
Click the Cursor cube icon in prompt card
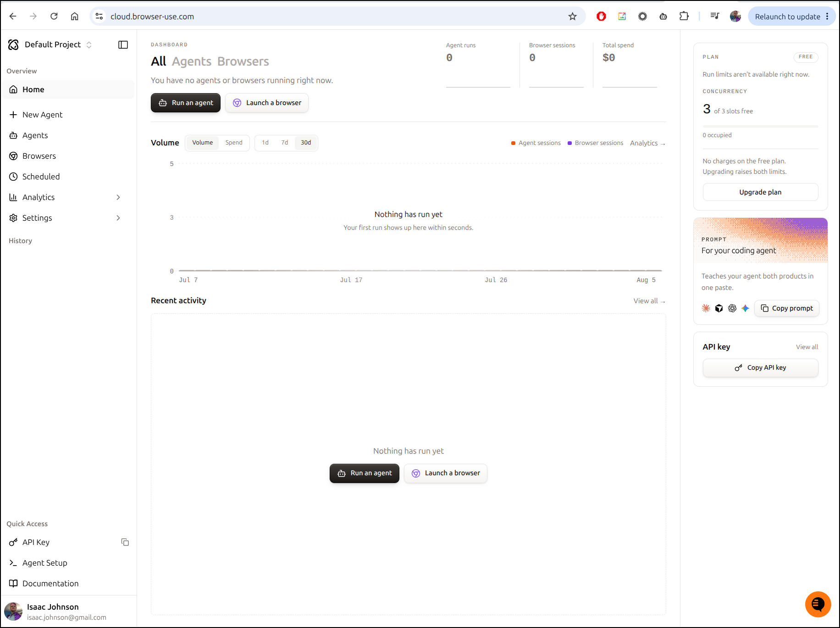click(719, 308)
